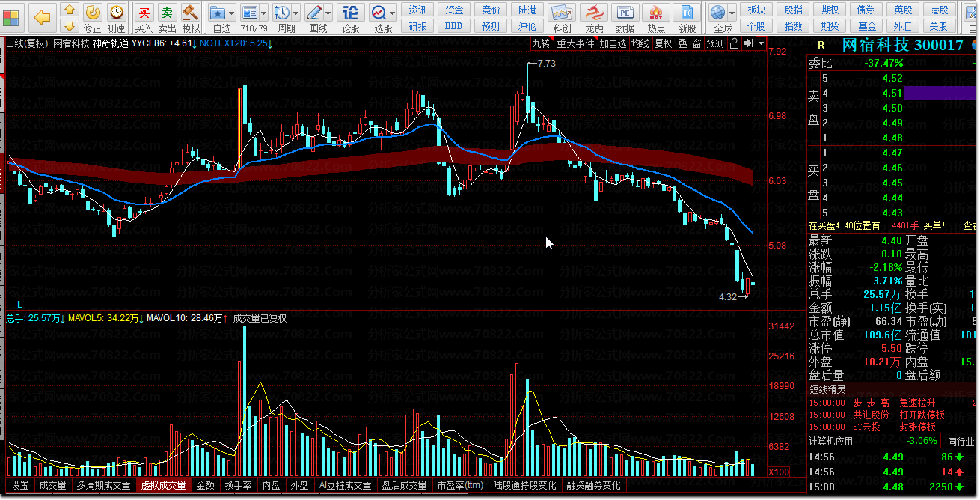Switch to the 成交量 volume indicator tab
This screenshot has height=500, width=980.
coord(53,485)
